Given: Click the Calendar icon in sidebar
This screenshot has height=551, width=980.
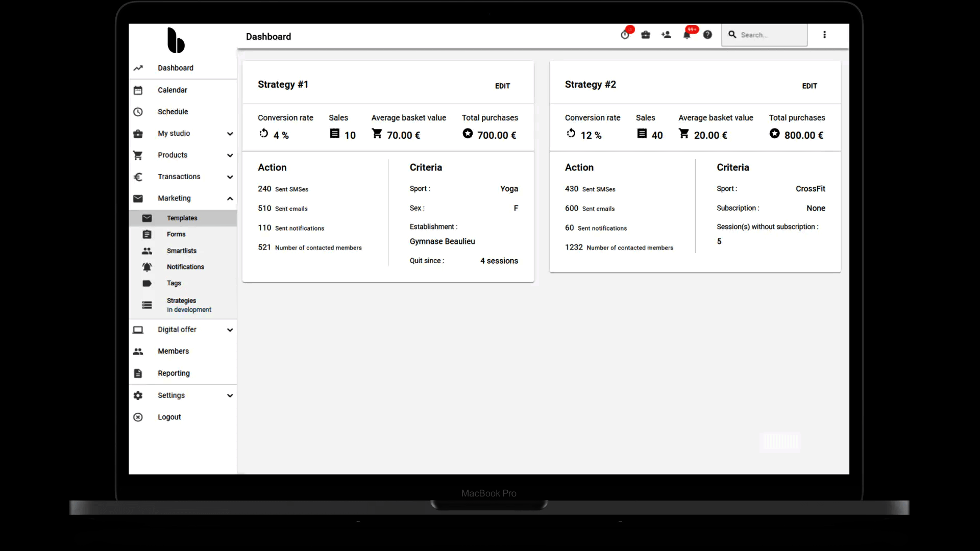Looking at the screenshot, I should point(138,90).
